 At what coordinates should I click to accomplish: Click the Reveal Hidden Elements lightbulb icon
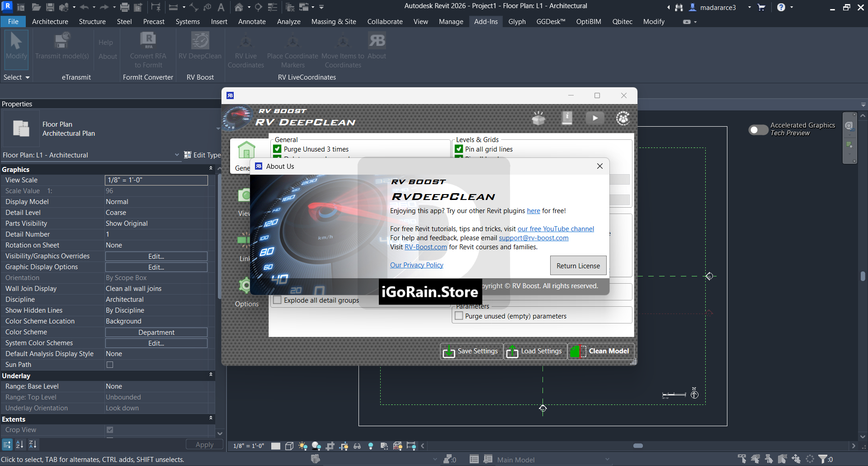[x=371, y=446]
